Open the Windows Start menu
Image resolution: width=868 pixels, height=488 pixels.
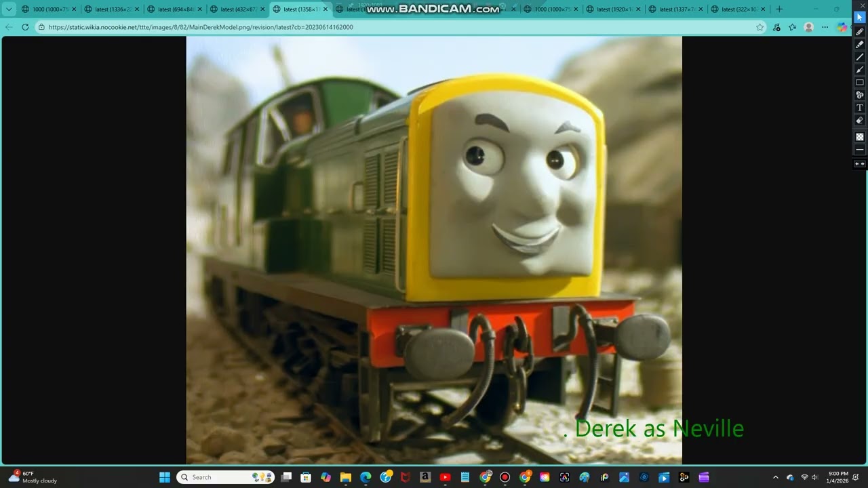pyautogui.click(x=165, y=477)
